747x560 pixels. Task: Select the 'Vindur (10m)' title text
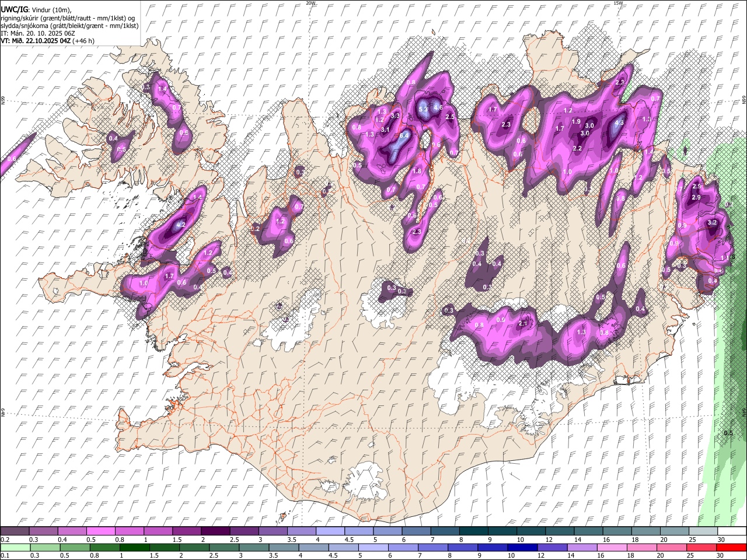click(x=51, y=9)
